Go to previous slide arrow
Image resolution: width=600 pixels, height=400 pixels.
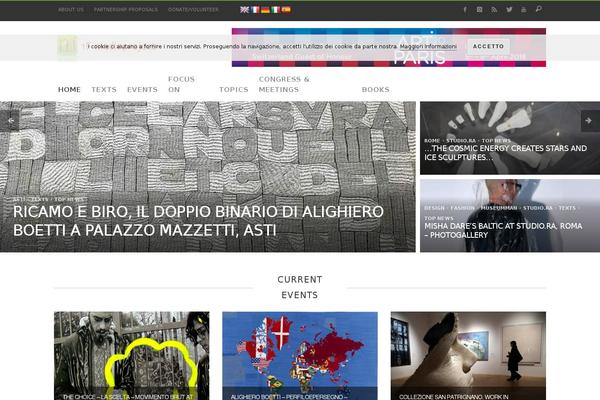10,121
